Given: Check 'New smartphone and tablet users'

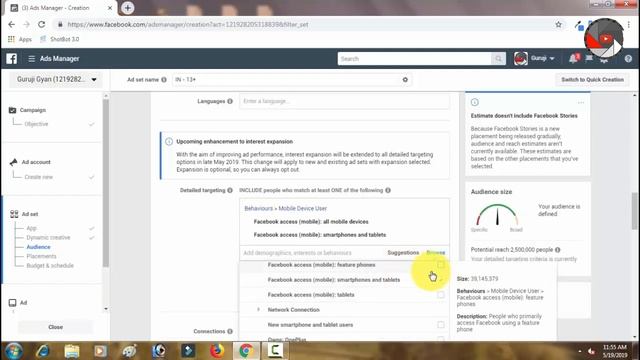Looking at the screenshot, I should pyautogui.click(x=441, y=325).
